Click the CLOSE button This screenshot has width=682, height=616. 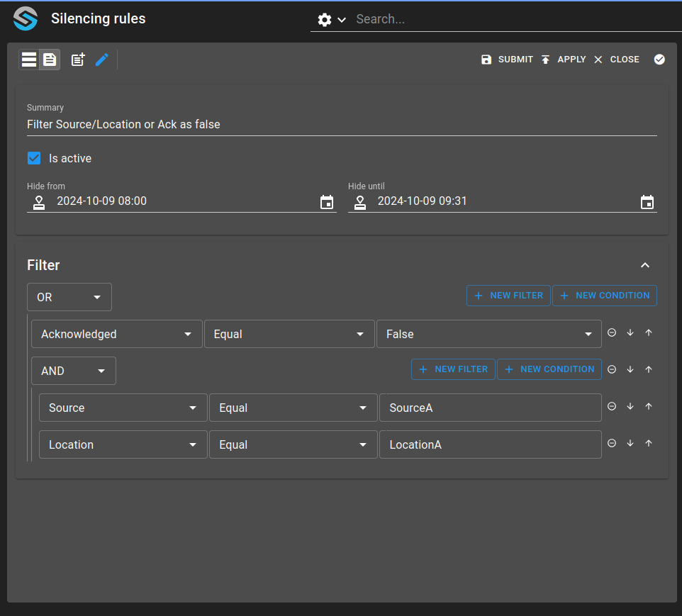(617, 60)
